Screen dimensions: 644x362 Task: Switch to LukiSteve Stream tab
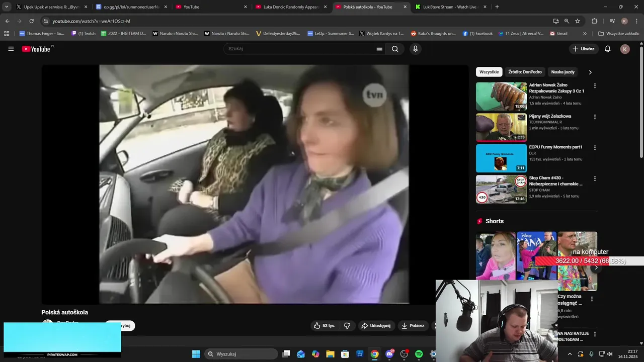(x=451, y=7)
